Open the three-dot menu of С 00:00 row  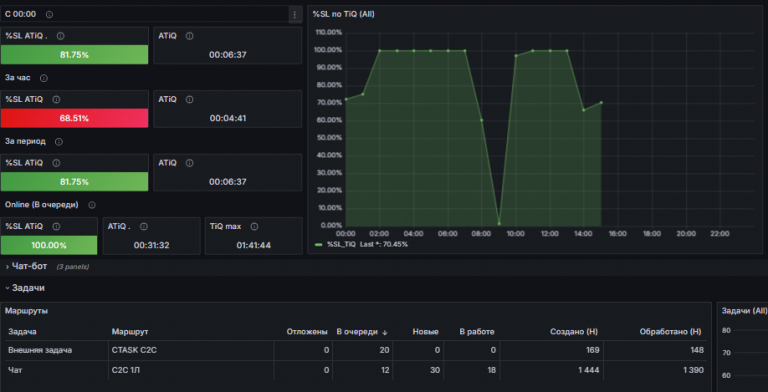click(x=294, y=15)
